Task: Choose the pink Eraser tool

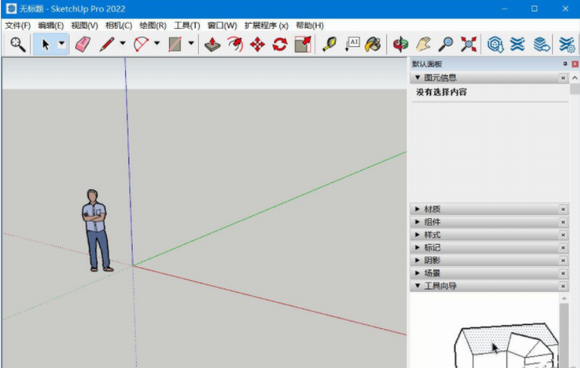Action: coord(83,44)
